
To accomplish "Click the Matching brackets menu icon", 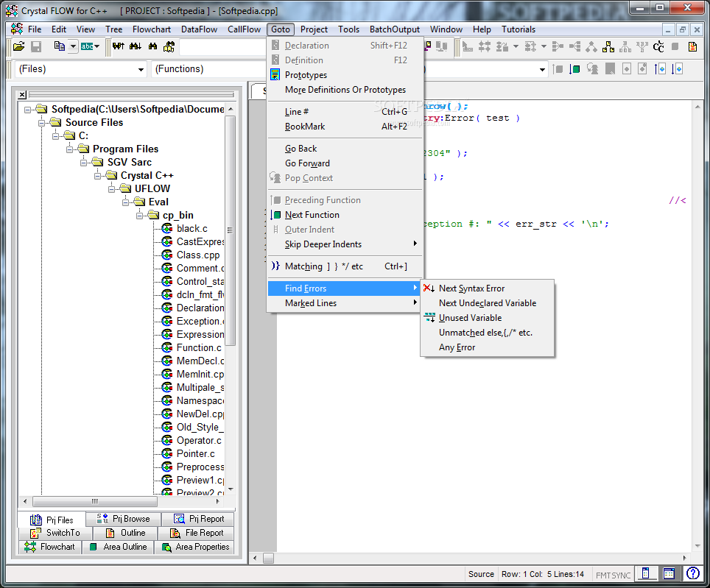I will tap(275, 266).
